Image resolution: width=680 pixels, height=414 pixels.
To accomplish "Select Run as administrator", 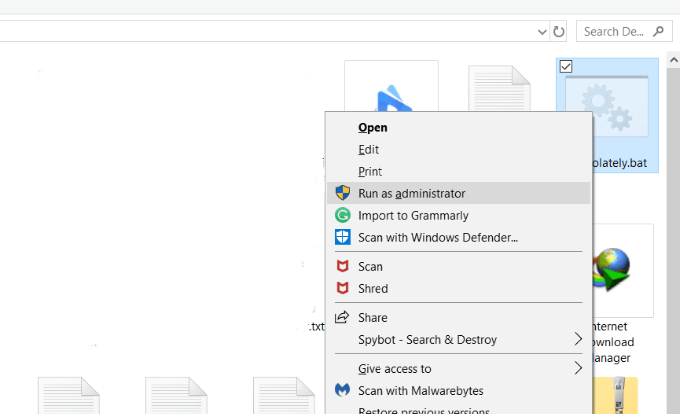I will pyautogui.click(x=459, y=193).
